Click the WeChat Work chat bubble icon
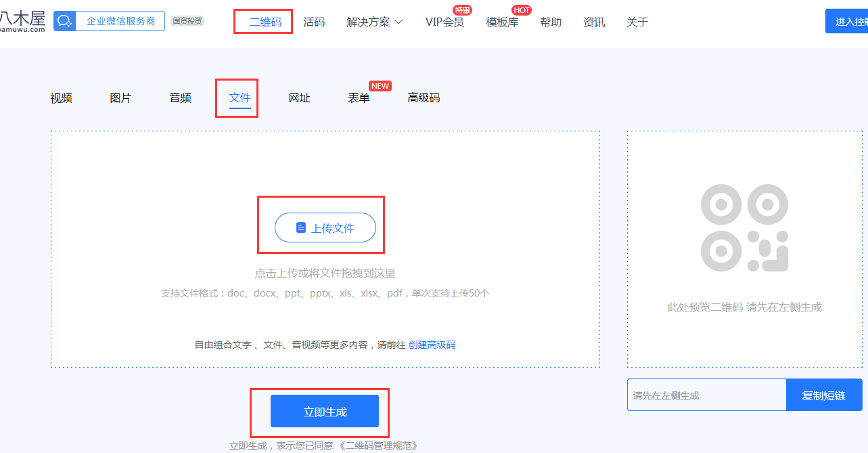Screen dimensions: 868x453 point(64,22)
